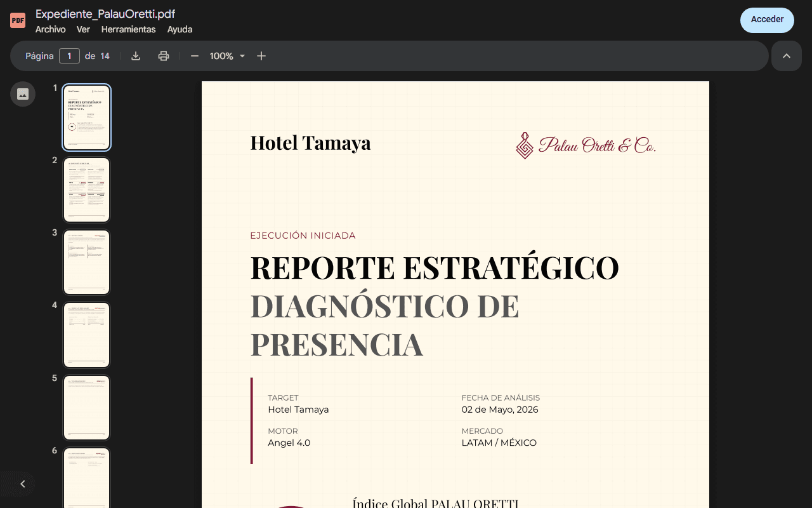The height and width of the screenshot is (508, 812).
Task: Select the page 5 thumbnail
Action: (x=87, y=408)
